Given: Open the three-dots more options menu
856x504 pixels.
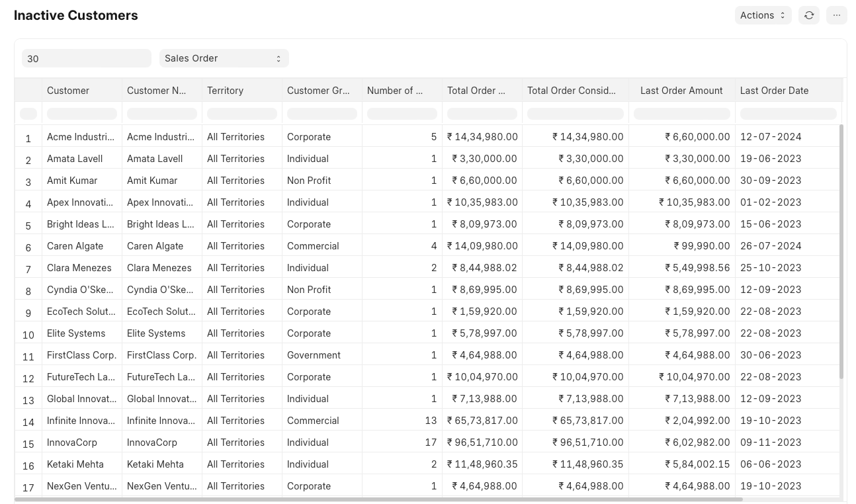Looking at the screenshot, I should tap(836, 15).
